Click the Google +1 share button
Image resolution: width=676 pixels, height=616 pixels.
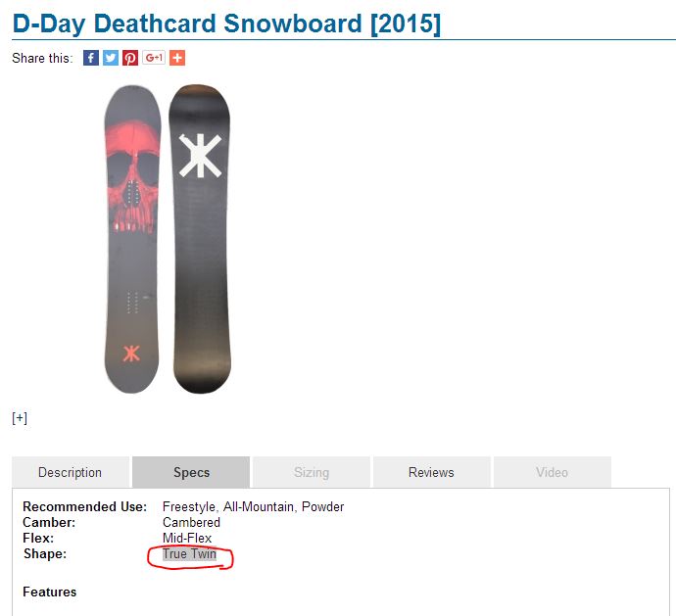pyautogui.click(x=154, y=58)
